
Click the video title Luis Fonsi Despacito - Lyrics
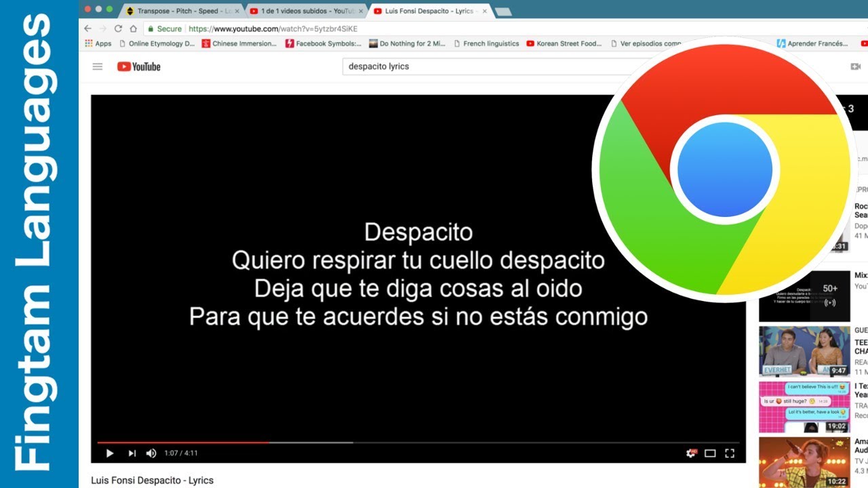[153, 481]
